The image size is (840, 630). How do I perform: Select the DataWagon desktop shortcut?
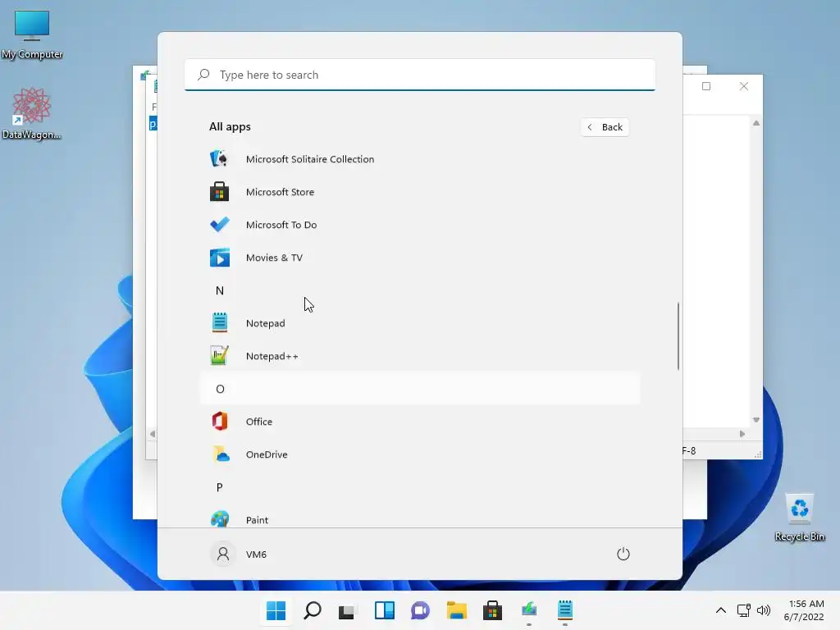tap(32, 114)
